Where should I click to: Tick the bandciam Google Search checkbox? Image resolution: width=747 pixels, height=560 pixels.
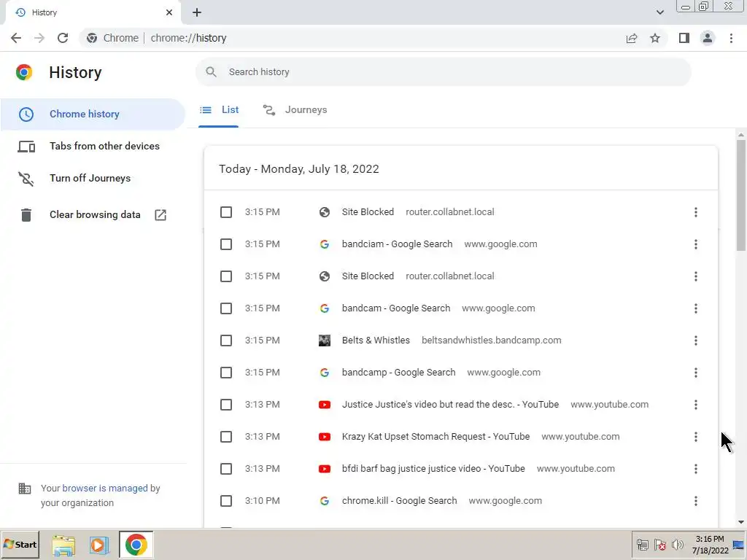[226, 244]
